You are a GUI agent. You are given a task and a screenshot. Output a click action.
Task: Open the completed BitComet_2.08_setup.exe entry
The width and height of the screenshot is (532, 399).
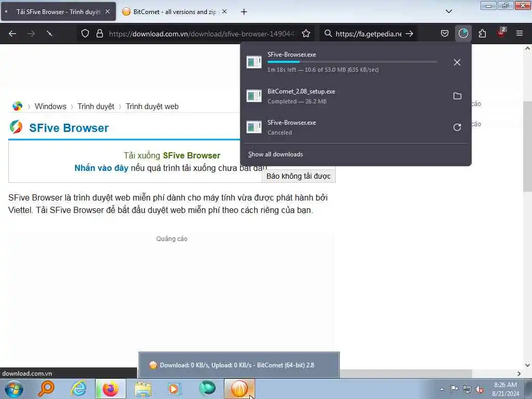point(345,96)
